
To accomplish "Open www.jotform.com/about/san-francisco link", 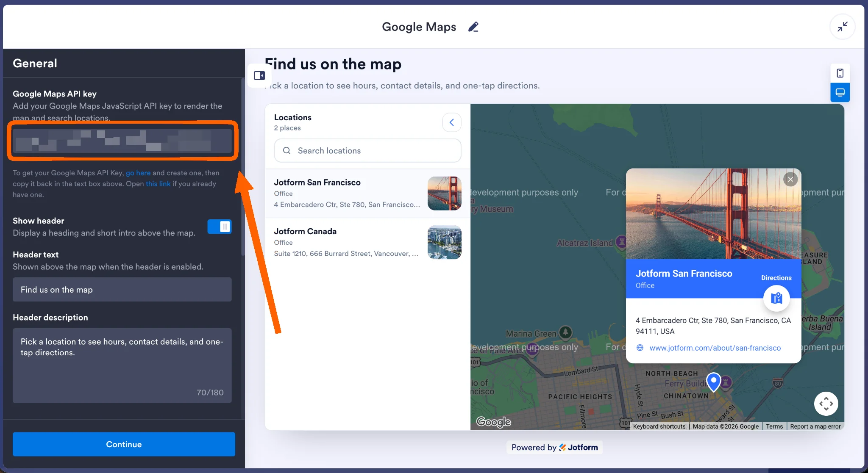I will tap(715, 348).
